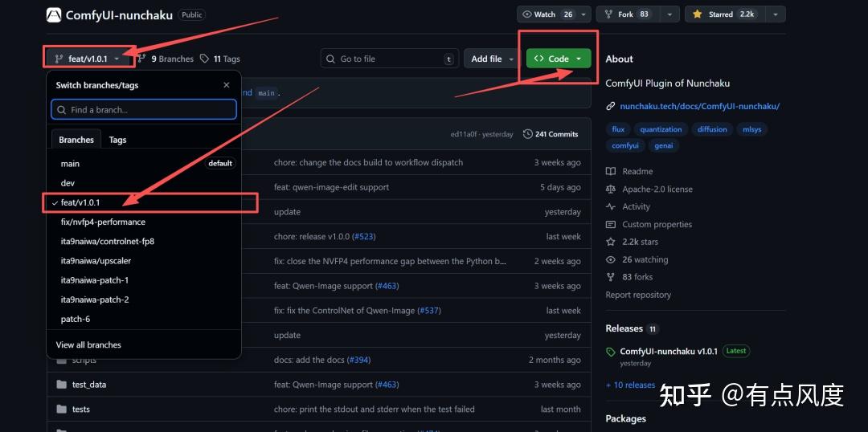This screenshot has height=432, width=868.
Task: Open the 241 Commits history link
Action: click(x=551, y=134)
